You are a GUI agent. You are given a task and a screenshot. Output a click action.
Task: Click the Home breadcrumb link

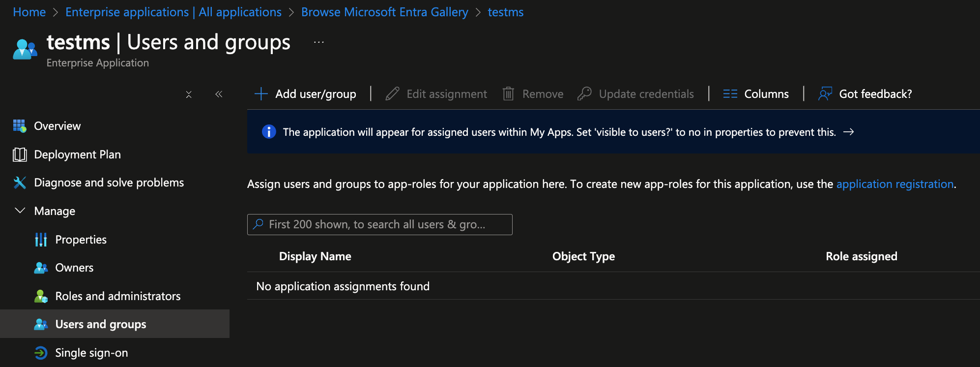pos(29,12)
